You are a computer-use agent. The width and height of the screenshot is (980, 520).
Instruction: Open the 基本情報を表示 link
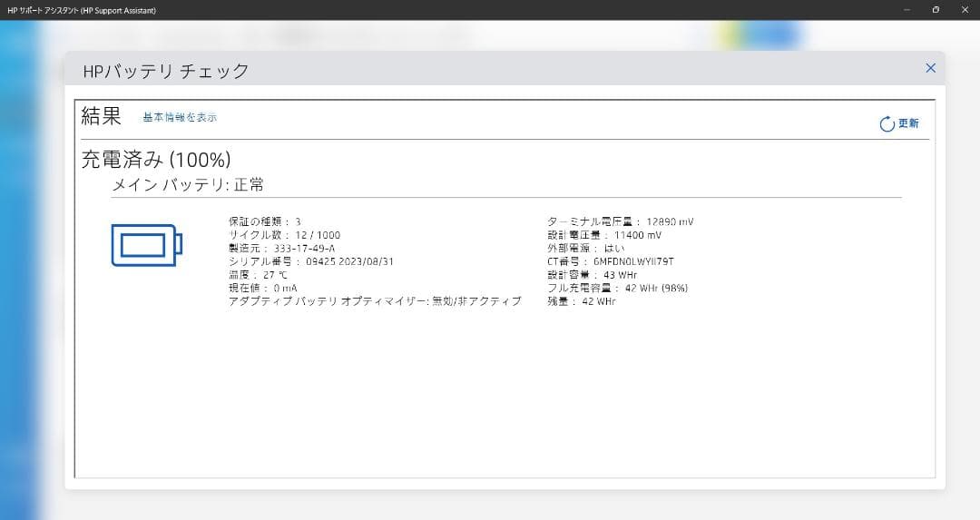coord(180,117)
